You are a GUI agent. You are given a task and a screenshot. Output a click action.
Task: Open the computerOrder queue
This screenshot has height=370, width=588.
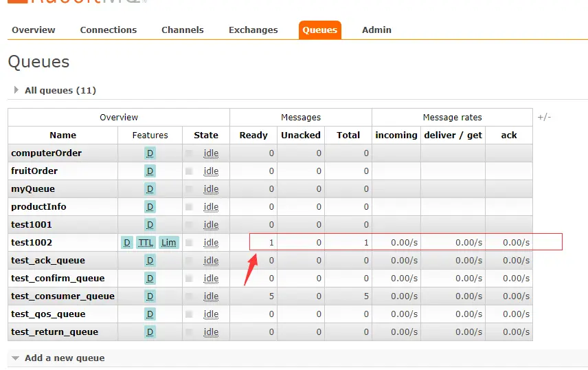(47, 153)
